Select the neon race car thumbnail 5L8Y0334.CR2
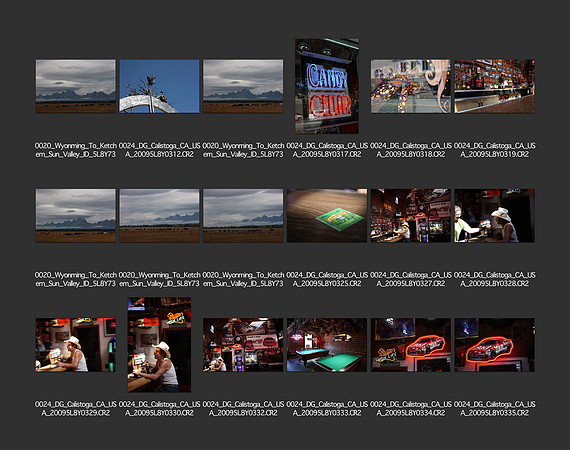 click(x=410, y=345)
